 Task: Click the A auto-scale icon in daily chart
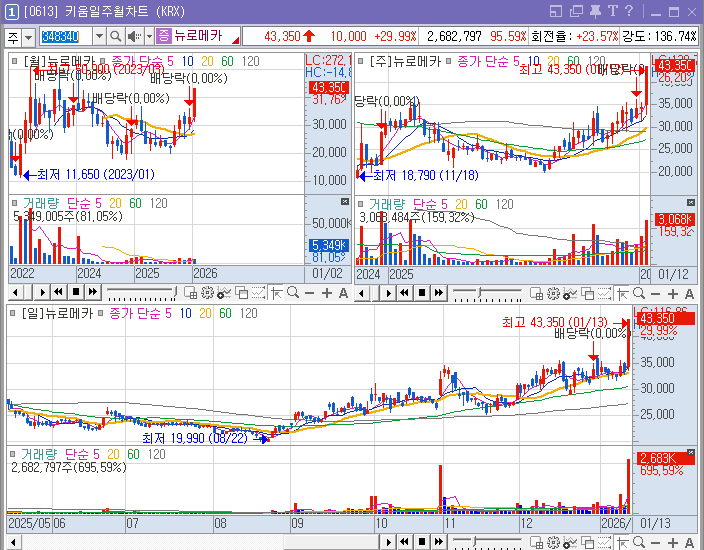point(690,543)
